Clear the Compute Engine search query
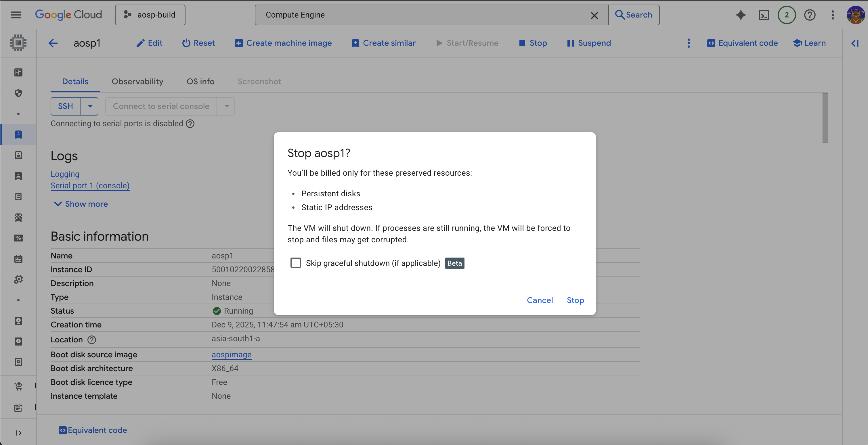Screen dimensions: 868x445 coord(594,15)
